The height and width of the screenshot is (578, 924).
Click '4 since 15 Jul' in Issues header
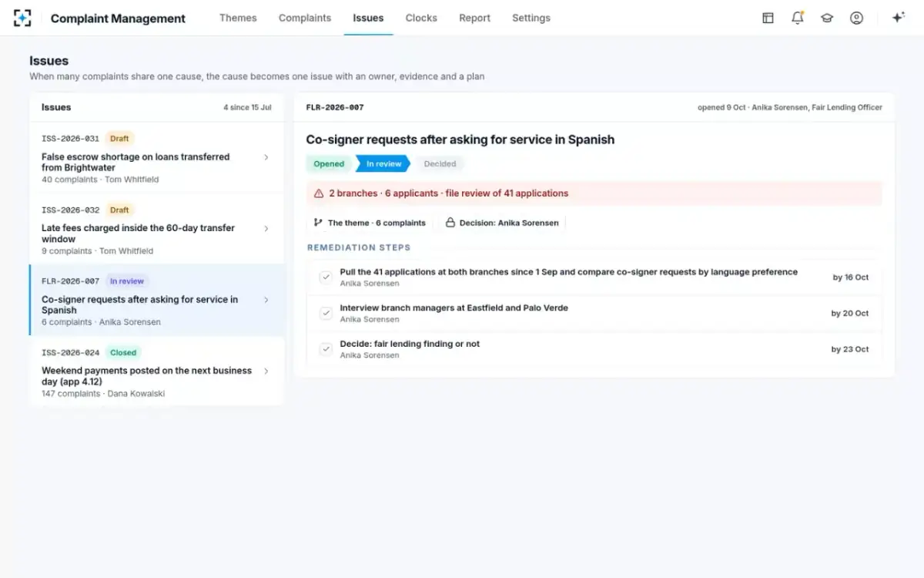[247, 108]
